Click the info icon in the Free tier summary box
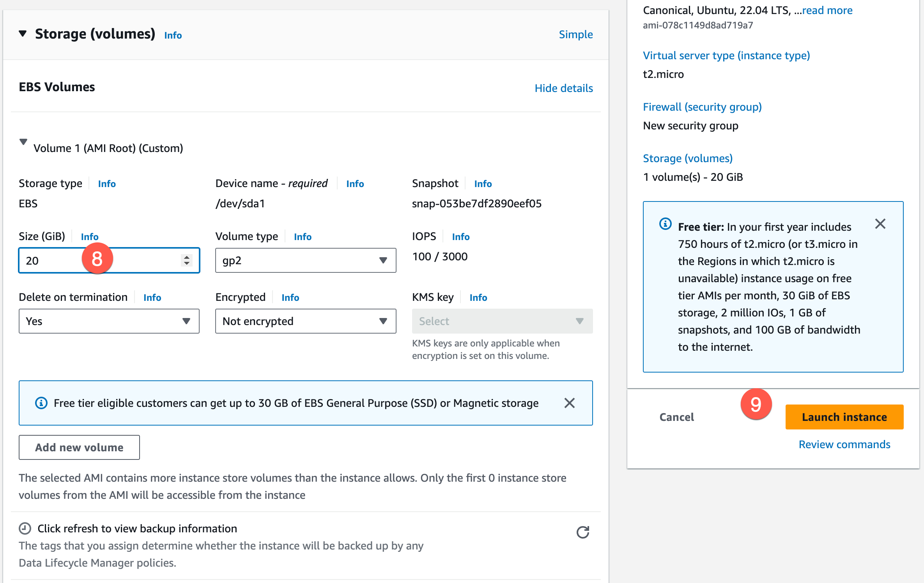Viewport: 924px width, 583px height. (x=665, y=224)
